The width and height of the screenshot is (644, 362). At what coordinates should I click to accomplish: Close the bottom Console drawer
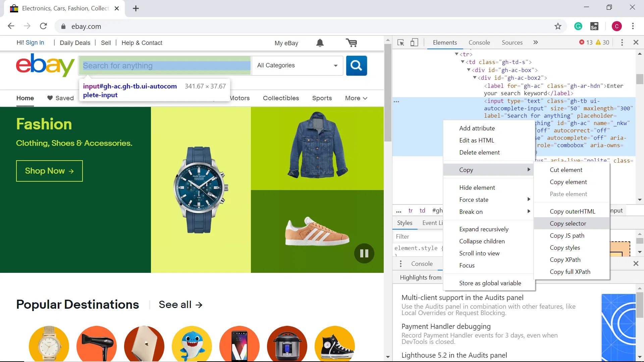(636, 263)
